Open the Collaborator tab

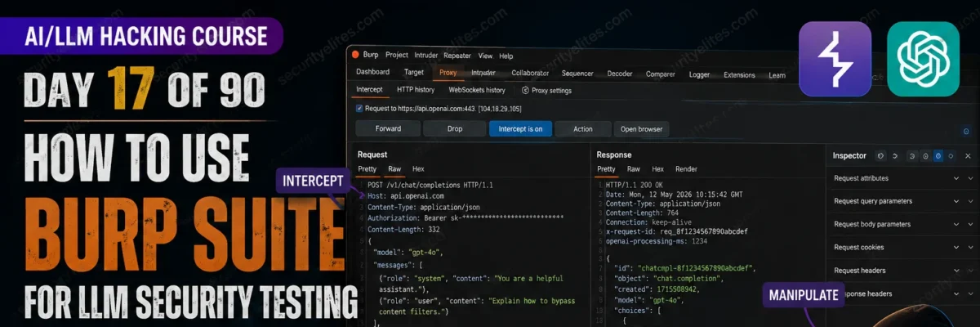(530, 74)
